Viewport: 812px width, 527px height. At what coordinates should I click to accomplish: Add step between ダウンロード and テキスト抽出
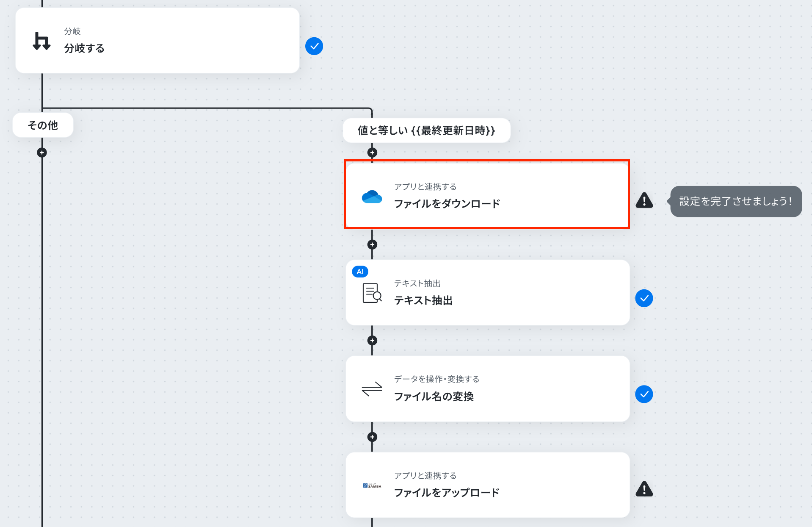[372, 244]
